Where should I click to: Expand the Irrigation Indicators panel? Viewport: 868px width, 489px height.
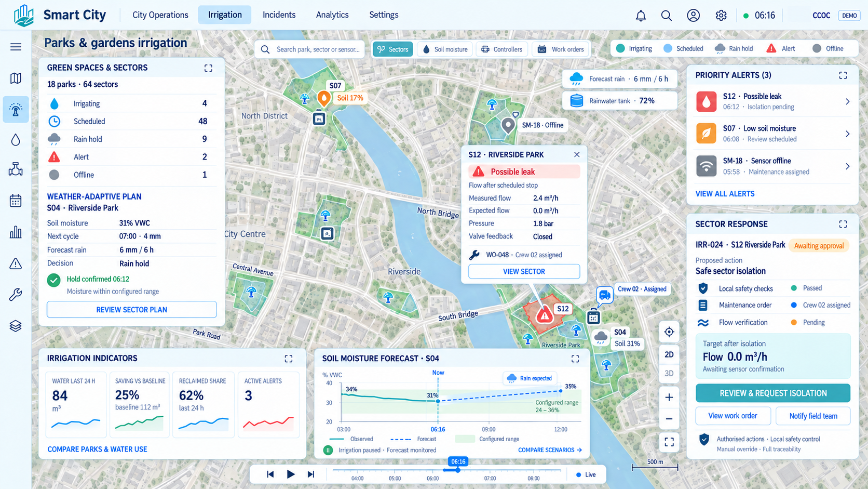pyautogui.click(x=289, y=359)
